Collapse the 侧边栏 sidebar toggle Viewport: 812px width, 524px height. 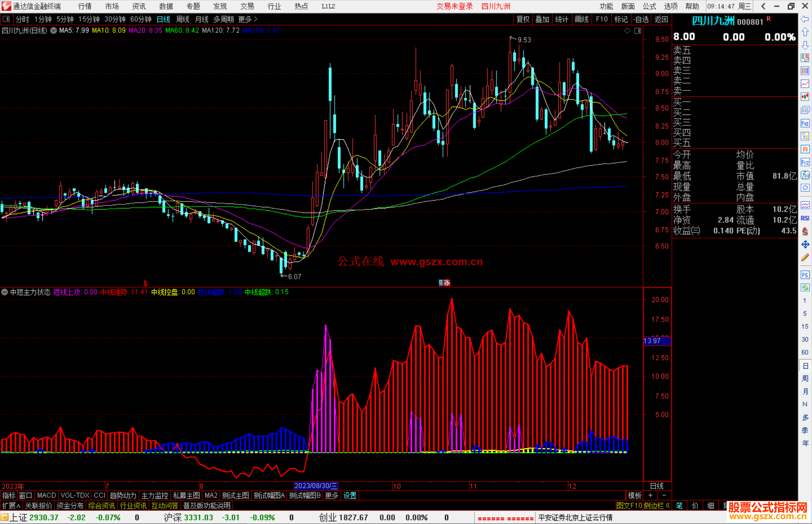657,506
